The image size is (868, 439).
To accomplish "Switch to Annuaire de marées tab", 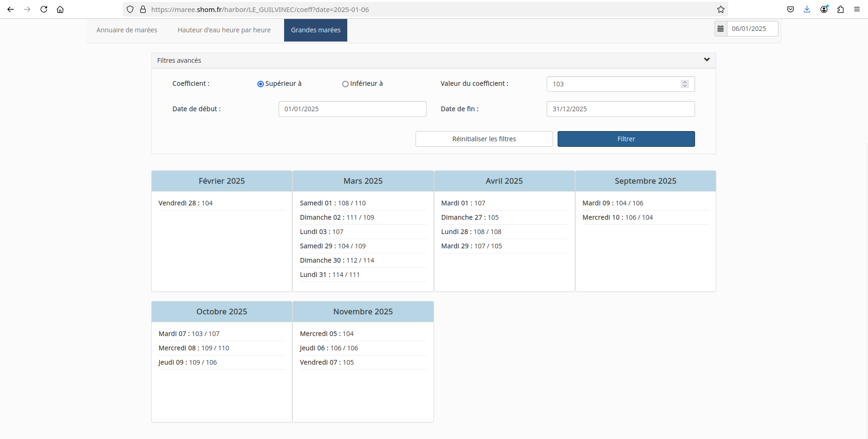I will click(x=127, y=30).
